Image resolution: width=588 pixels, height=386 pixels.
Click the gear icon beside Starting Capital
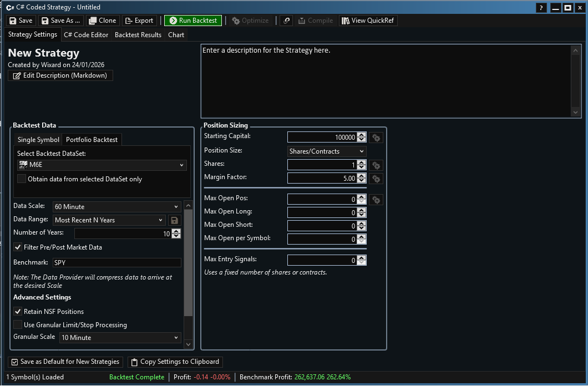[x=377, y=138]
